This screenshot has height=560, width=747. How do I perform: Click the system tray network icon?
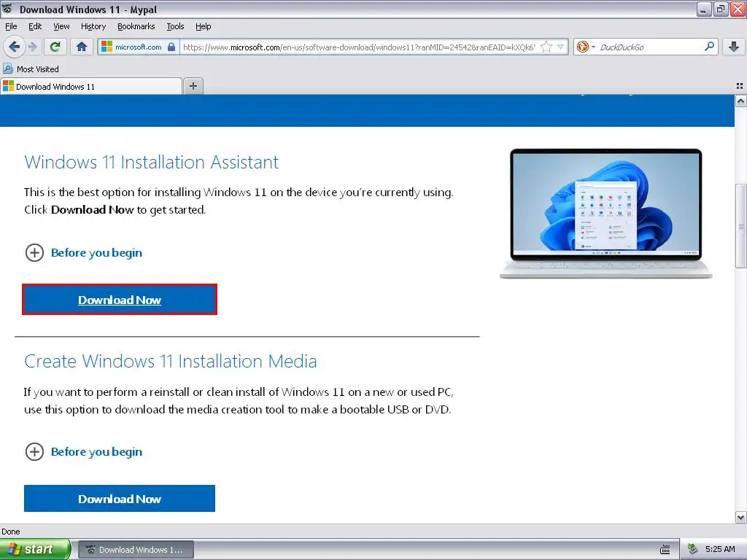point(693,549)
